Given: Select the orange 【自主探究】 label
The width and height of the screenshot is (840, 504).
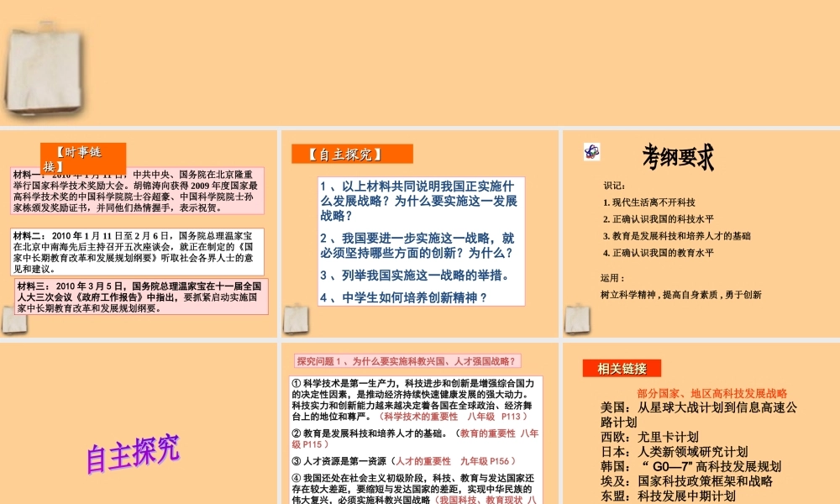Looking at the screenshot, I should tap(352, 155).
